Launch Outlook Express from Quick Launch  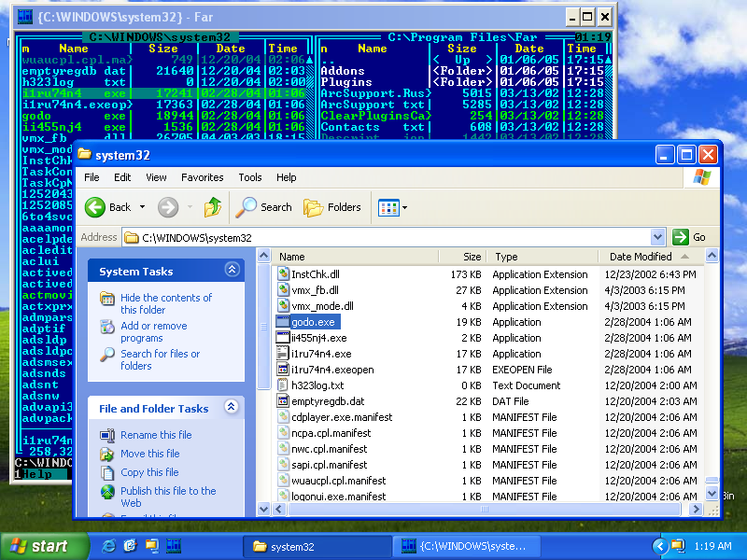click(x=130, y=546)
